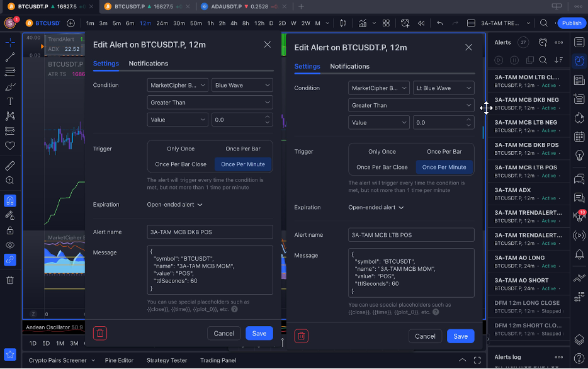Click the star favorites toolbar icon bottom left
The image size is (588, 369).
tap(10, 355)
